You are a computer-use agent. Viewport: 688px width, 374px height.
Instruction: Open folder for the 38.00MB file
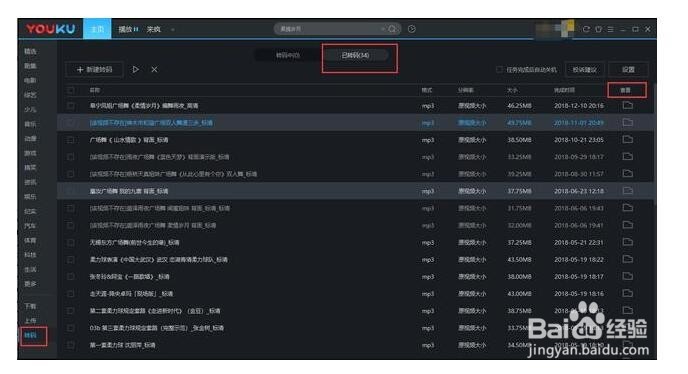coord(627,277)
